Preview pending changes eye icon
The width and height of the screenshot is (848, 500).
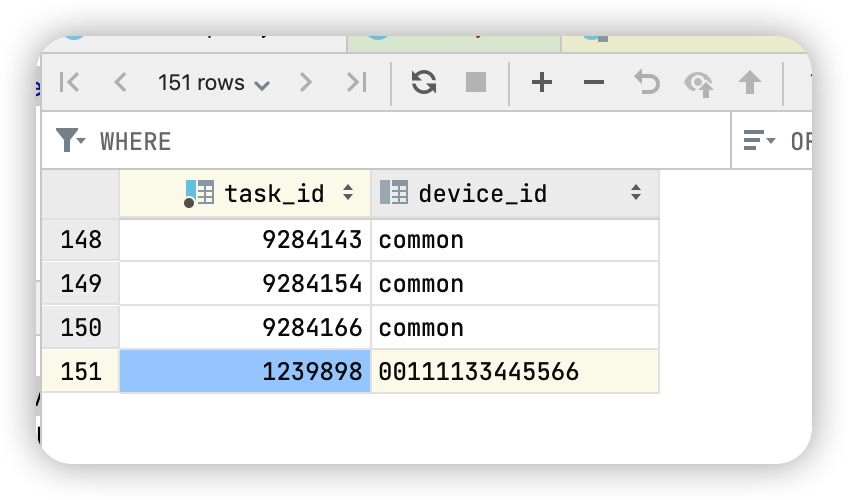[699, 84]
